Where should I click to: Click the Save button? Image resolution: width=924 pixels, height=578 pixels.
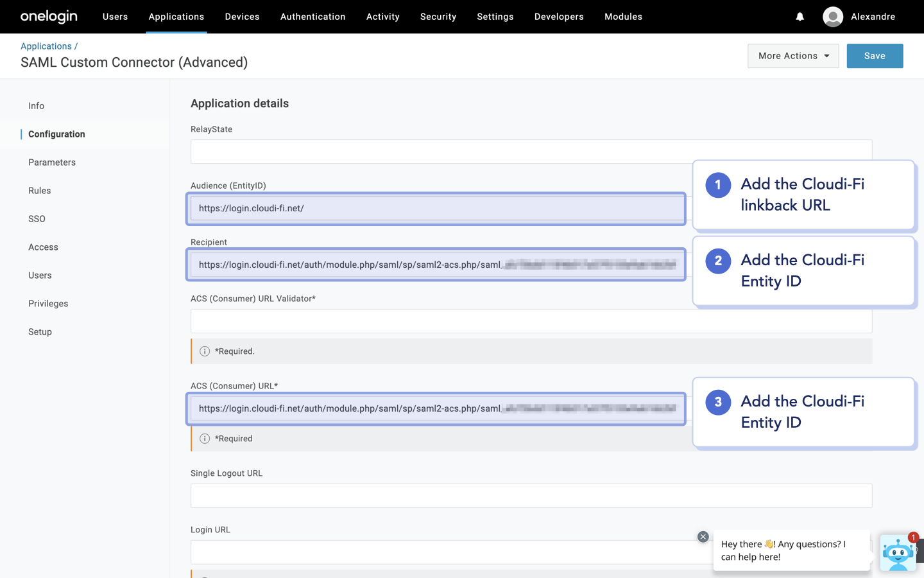coord(875,56)
